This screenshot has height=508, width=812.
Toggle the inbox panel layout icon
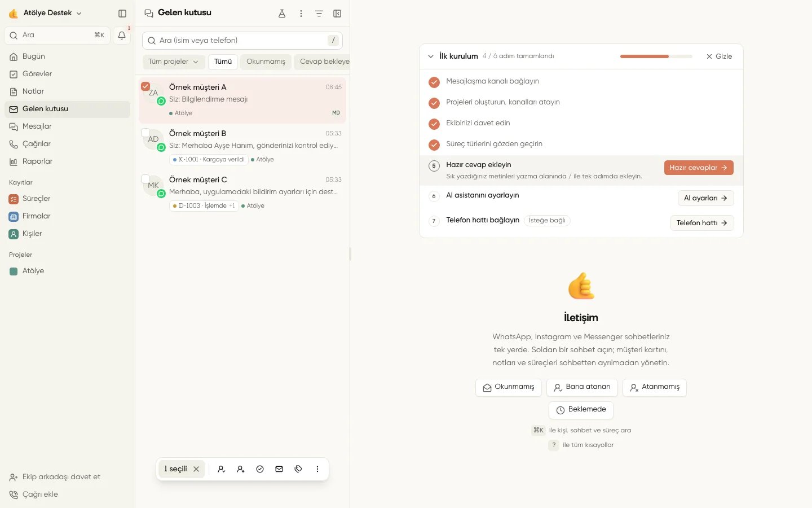point(337,14)
